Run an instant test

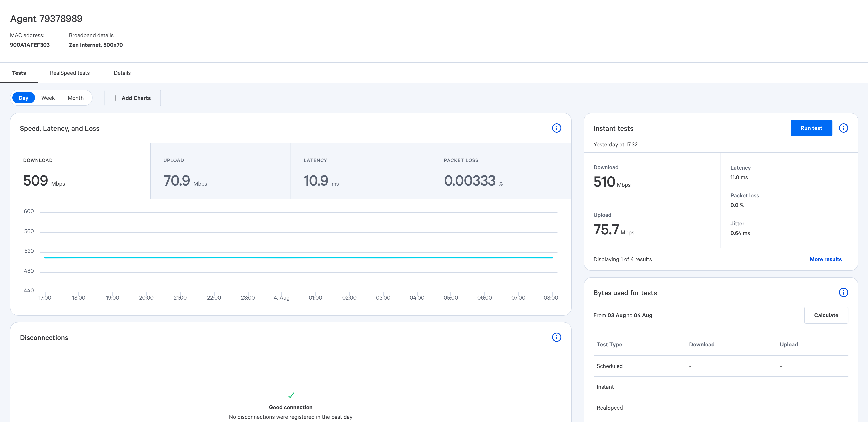point(811,128)
